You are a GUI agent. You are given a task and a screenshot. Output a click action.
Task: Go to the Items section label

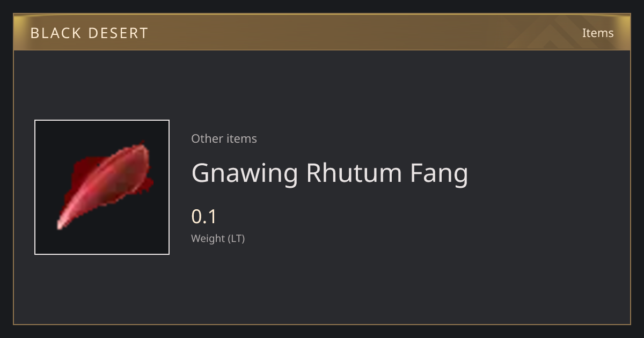(598, 33)
